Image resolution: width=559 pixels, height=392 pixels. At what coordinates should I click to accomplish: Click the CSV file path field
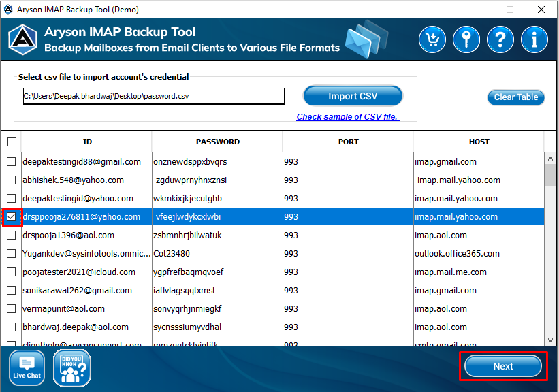click(154, 96)
